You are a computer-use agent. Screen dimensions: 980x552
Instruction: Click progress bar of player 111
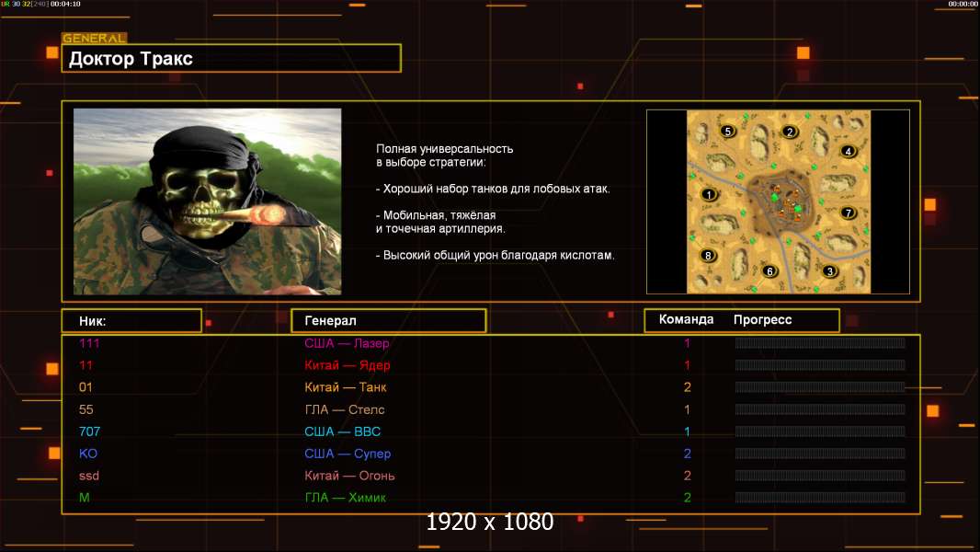tap(820, 342)
